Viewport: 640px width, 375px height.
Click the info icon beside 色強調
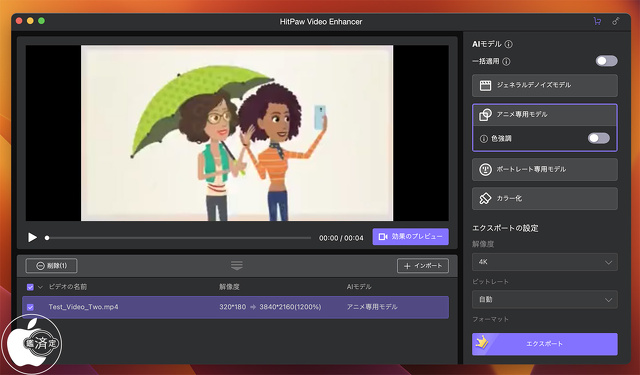(484, 139)
